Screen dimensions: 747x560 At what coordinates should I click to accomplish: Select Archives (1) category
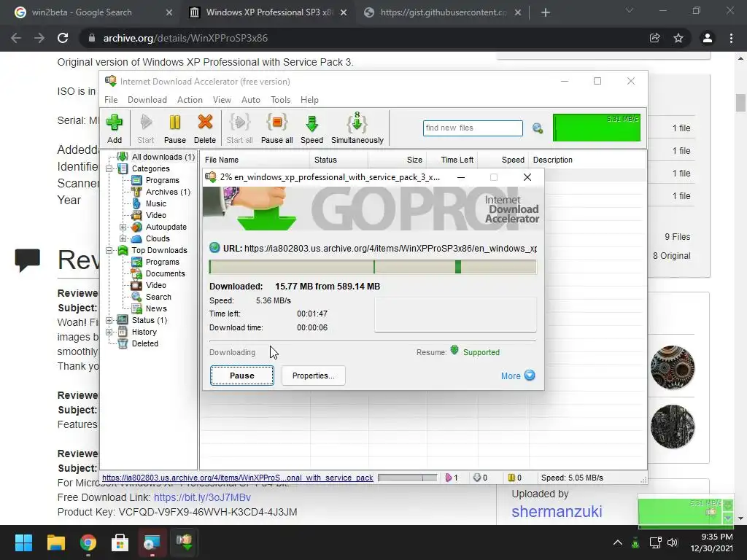[x=168, y=192]
